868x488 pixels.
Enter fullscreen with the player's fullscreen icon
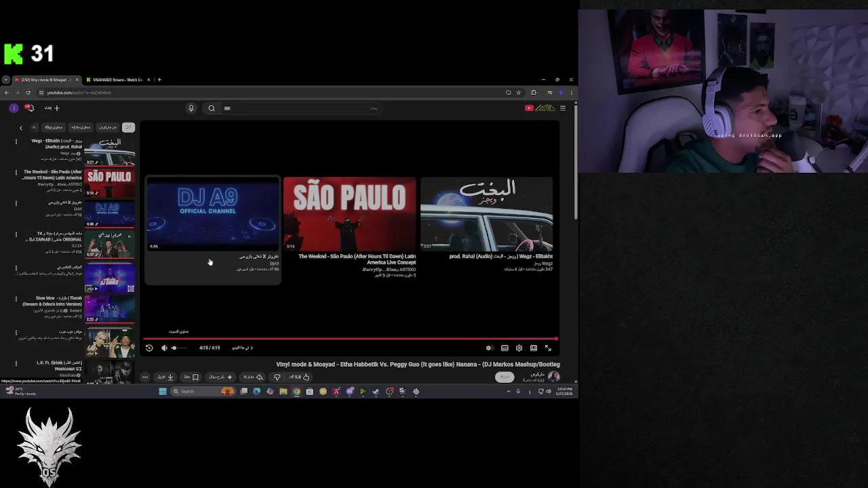tap(548, 348)
